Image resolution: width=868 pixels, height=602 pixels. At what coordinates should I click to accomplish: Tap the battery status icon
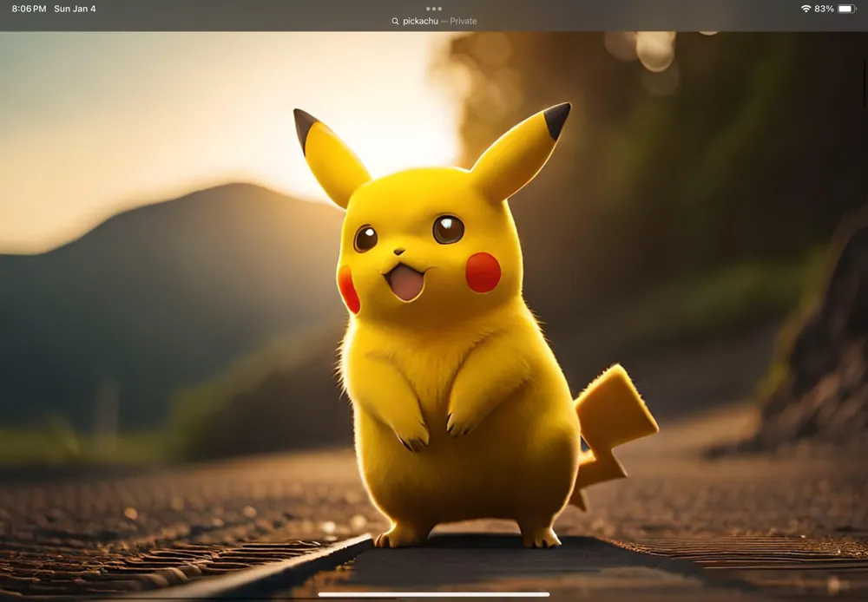tap(847, 9)
